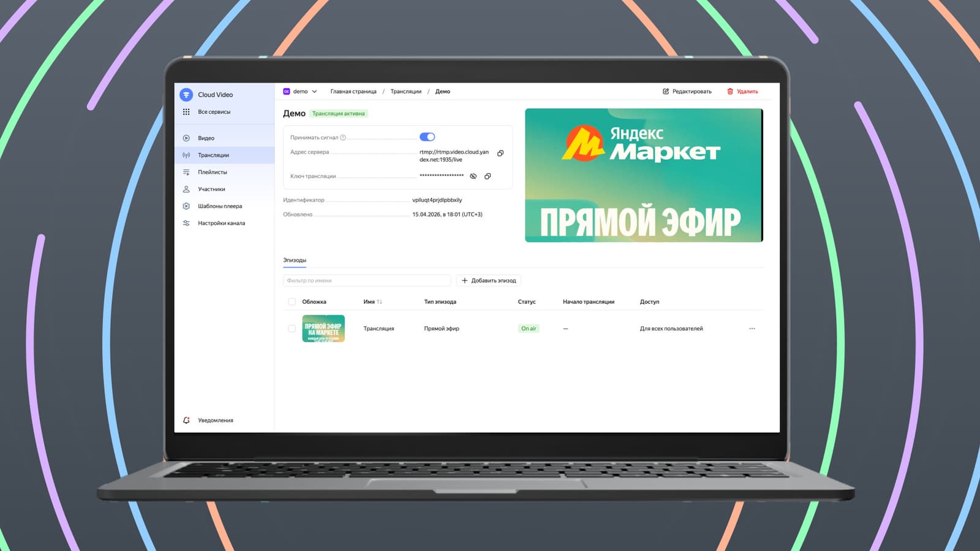Viewport: 980px width, 551px height.
Task: Open Шаблоны плеера in the sidebar
Action: 224,206
